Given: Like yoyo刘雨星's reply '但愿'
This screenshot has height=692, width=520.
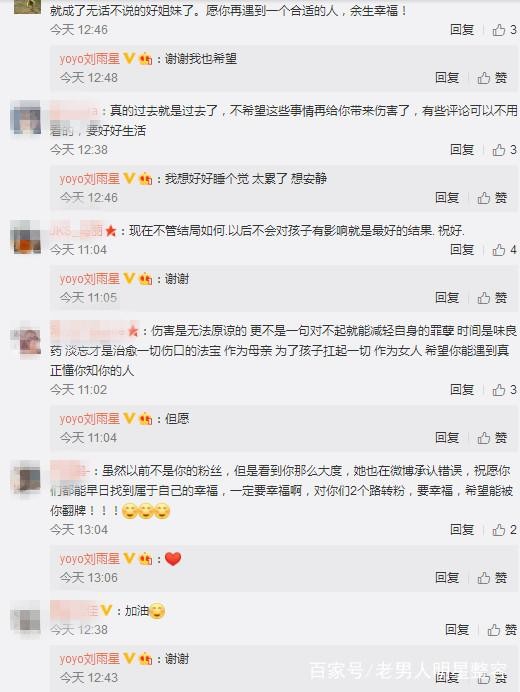Looking at the screenshot, I should (492, 437).
